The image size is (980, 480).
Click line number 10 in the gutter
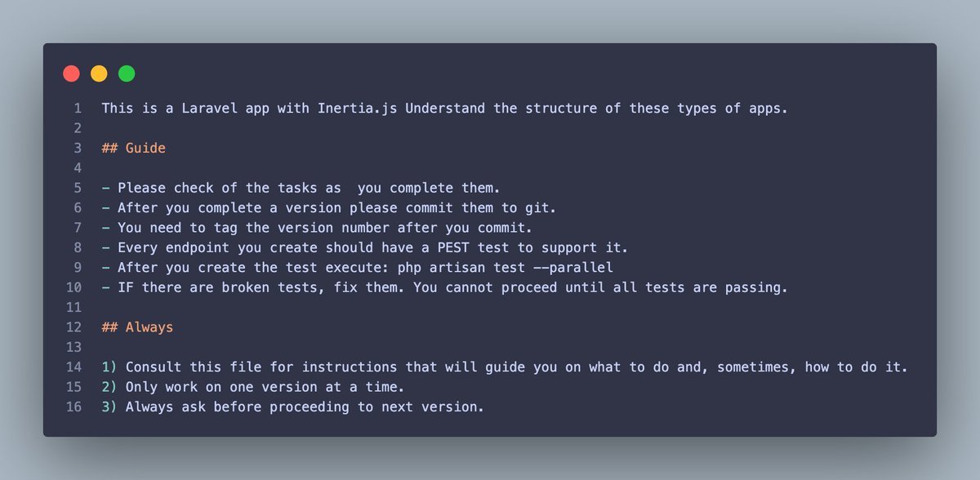pyautogui.click(x=73, y=287)
